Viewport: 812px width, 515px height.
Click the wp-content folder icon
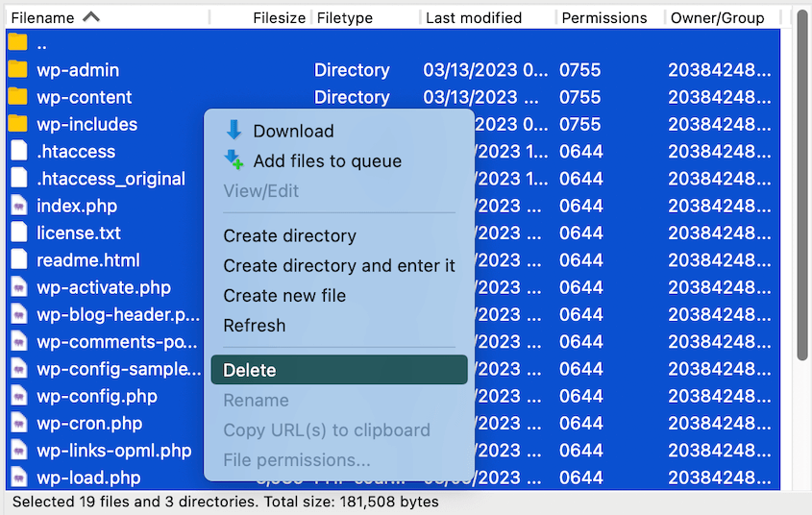[x=17, y=97]
